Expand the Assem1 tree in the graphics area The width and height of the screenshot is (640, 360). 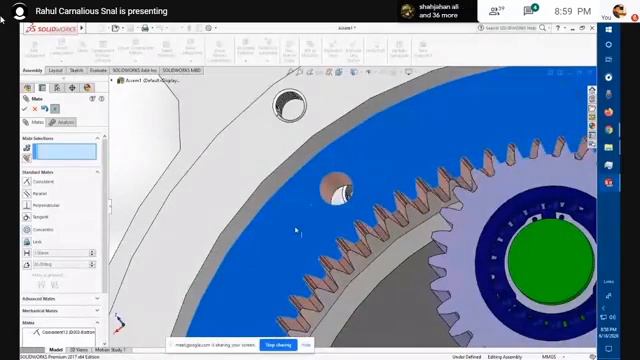click(111, 80)
